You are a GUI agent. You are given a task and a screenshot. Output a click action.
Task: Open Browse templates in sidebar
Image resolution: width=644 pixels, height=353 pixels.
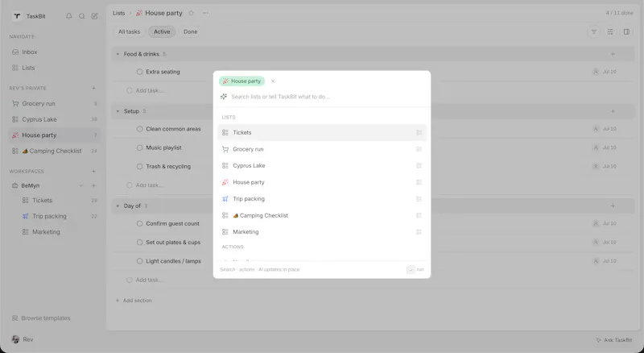[x=41, y=318]
